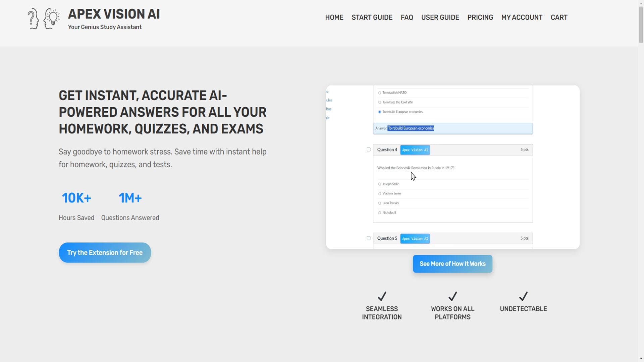Open the CART link
The height and width of the screenshot is (362, 644).
point(559,17)
